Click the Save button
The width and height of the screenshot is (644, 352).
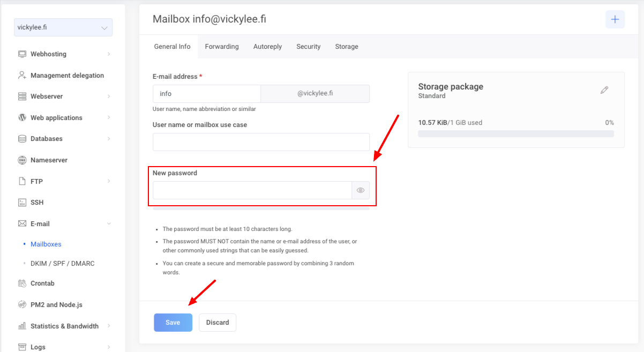[173, 323]
